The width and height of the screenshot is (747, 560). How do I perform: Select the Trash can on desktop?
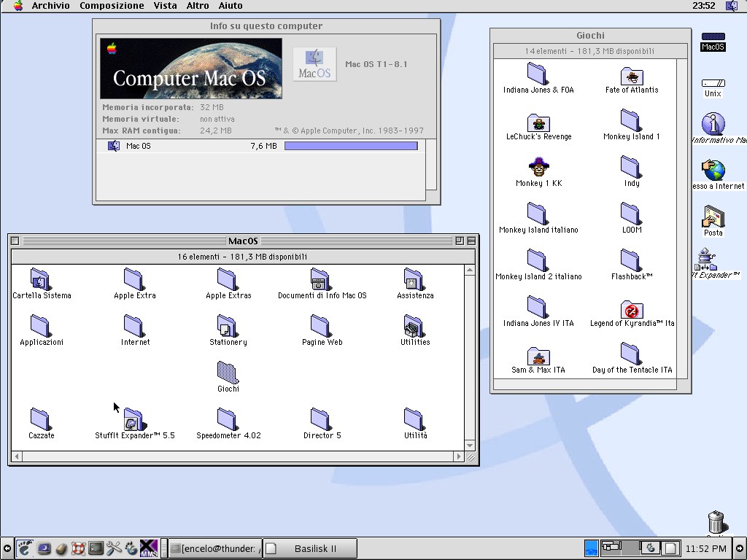pos(716,522)
